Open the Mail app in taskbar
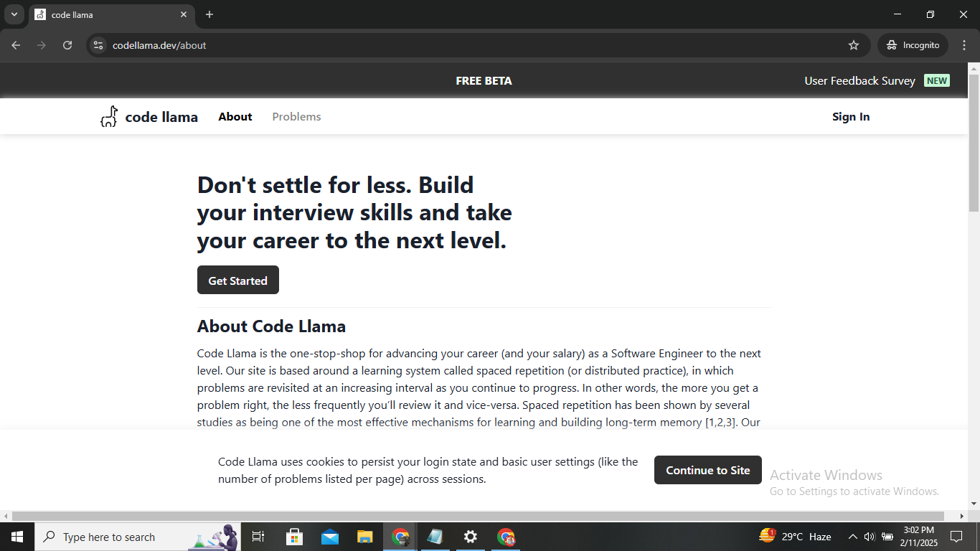 [330, 537]
